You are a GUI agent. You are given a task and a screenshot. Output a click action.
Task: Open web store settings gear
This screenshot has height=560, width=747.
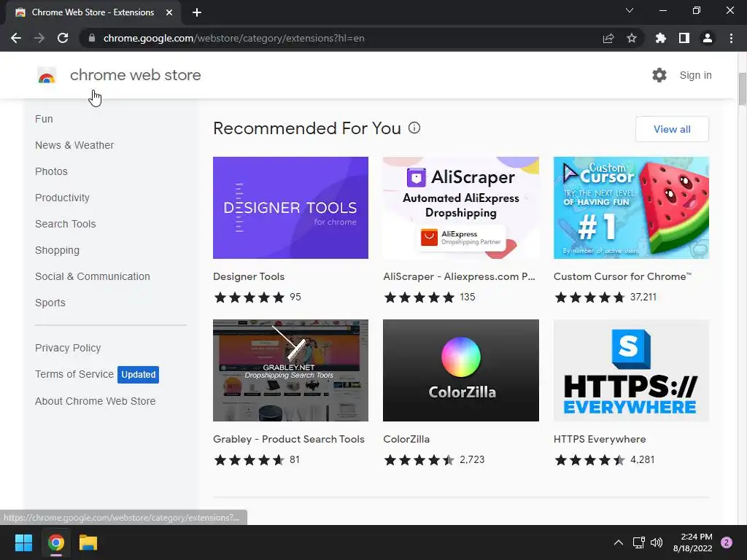[x=659, y=75]
